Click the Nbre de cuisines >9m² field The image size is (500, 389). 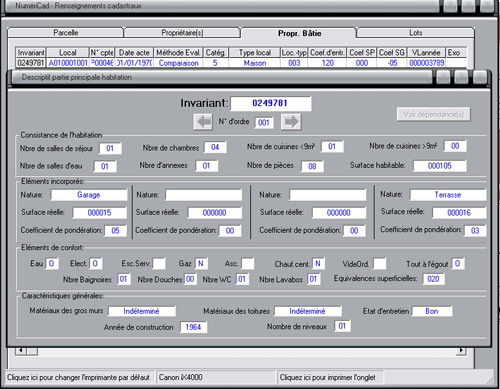click(455, 146)
